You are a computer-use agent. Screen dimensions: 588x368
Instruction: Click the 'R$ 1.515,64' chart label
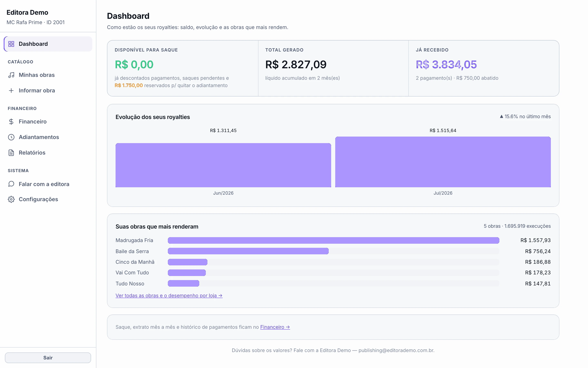click(443, 130)
